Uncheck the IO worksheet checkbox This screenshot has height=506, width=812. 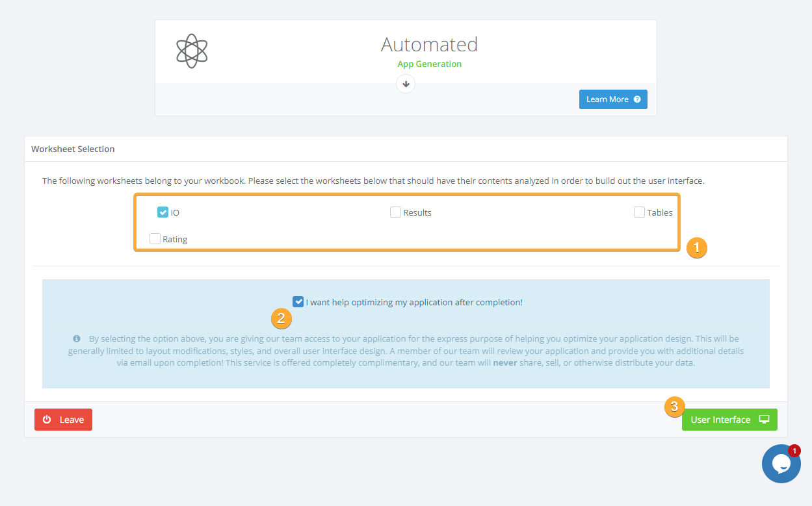[163, 212]
